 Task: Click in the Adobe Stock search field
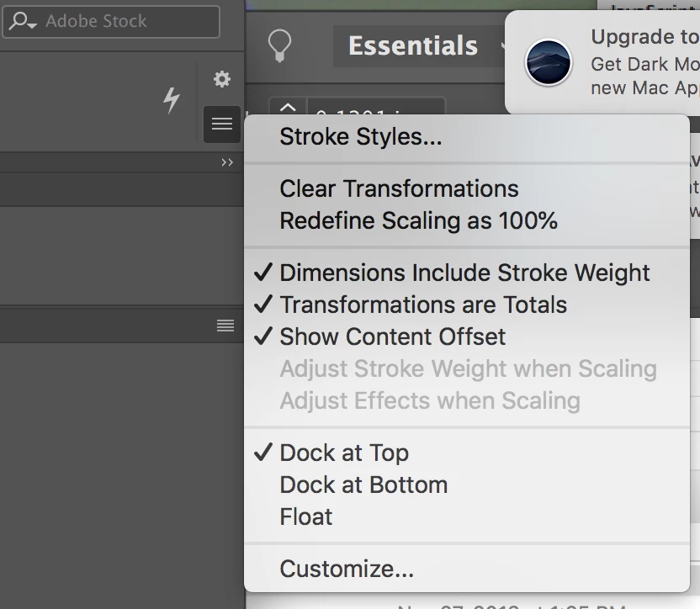click(x=126, y=22)
